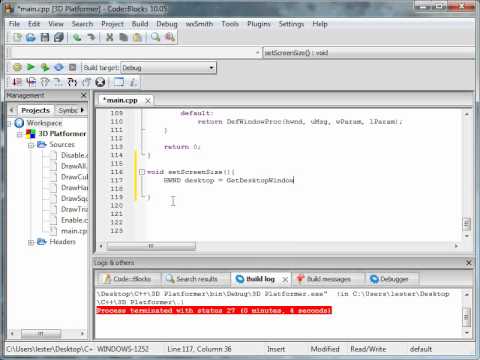
Task: Open the Search menu
Action: [x=82, y=24]
